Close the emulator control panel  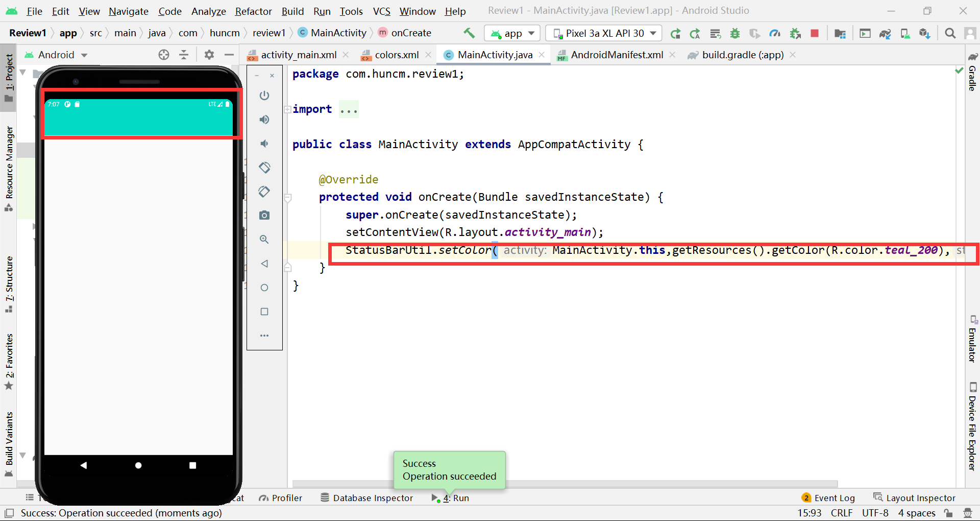tap(272, 76)
